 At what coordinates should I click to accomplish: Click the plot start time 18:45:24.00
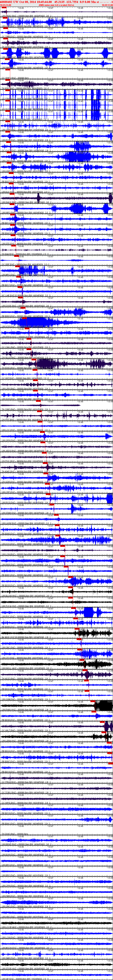pos(5,5)
